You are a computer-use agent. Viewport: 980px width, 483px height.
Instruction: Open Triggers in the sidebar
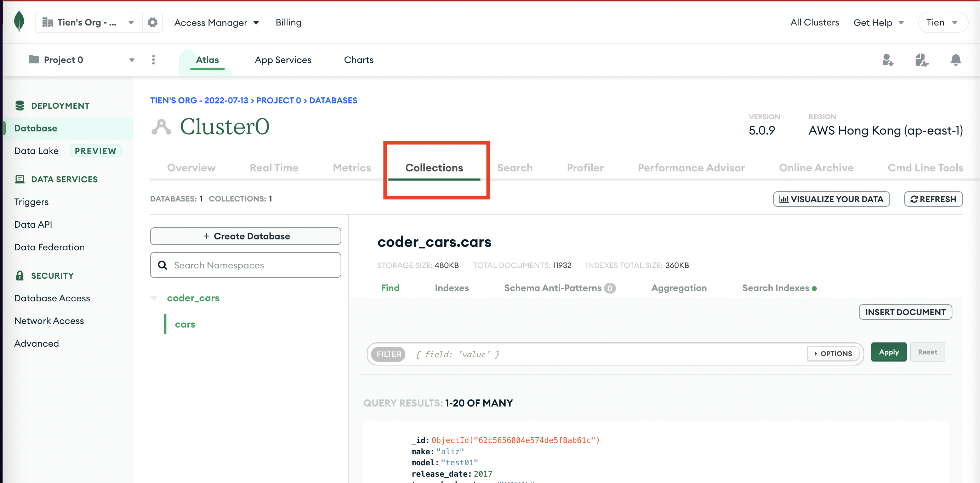[31, 202]
